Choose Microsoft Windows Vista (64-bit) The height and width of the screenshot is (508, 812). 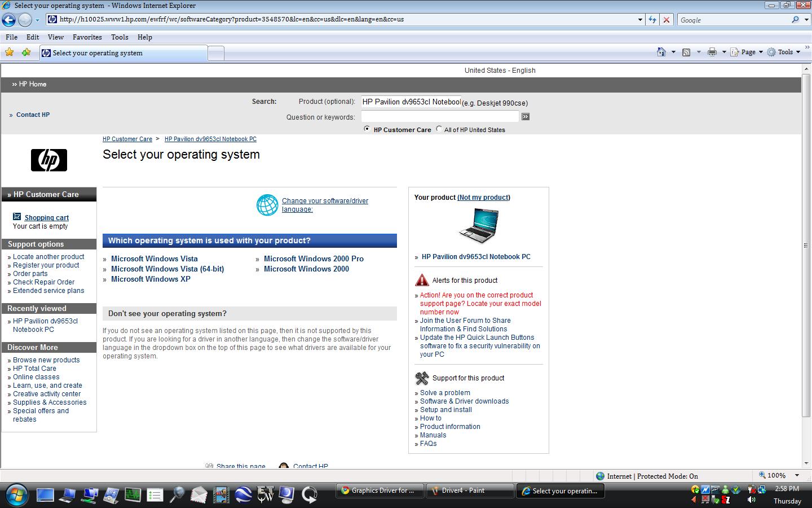pyautogui.click(x=167, y=269)
